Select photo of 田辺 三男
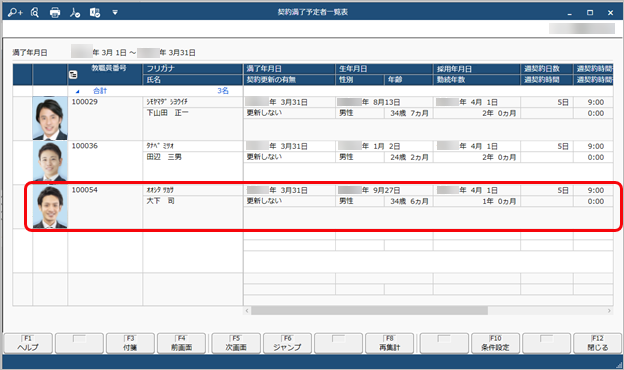 click(x=50, y=162)
